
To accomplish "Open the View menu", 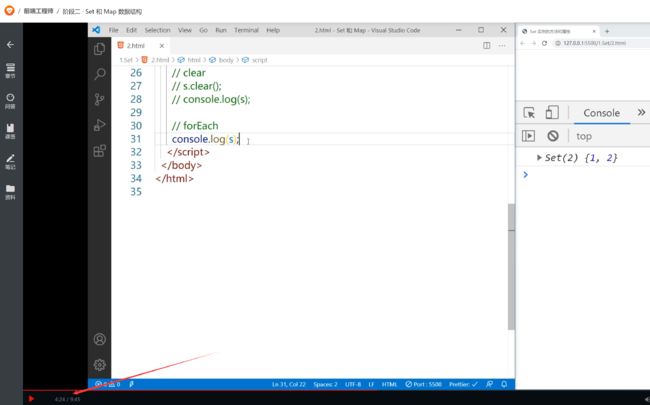I will pos(185,30).
